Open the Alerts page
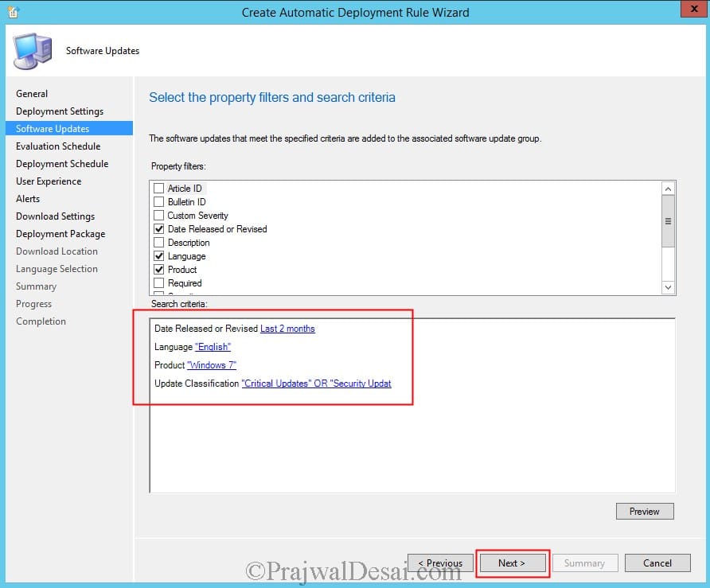This screenshot has width=710, height=588. [28, 199]
